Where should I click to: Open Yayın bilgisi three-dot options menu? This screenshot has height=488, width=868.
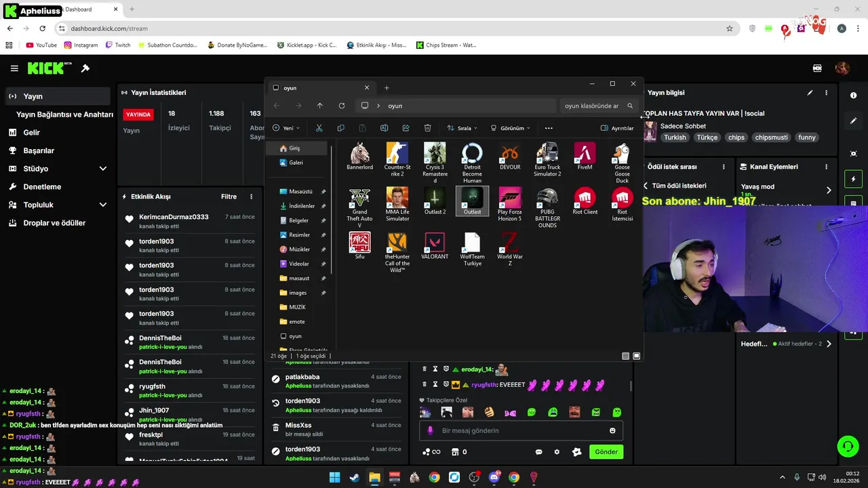pyautogui.click(x=826, y=93)
